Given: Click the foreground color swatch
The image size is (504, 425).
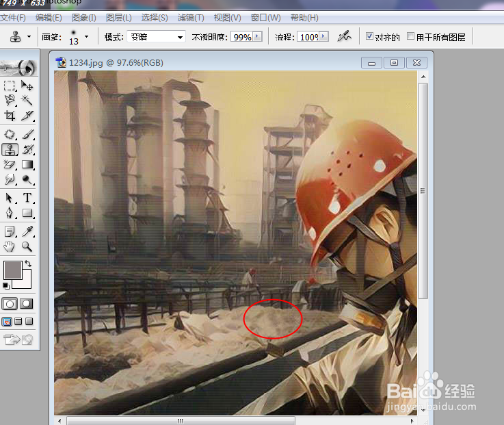Looking at the screenshot, I should pyautogui.click(x=12, y=270).
